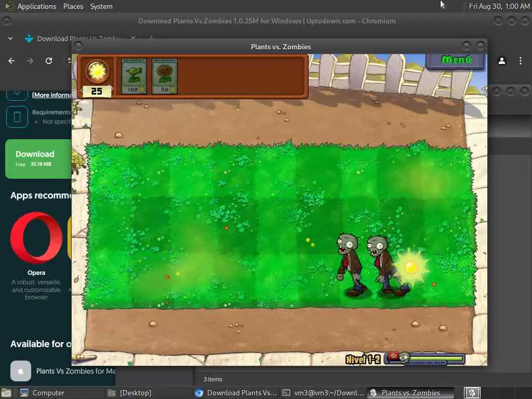The height and width of the screenshot is (399, 532).
Task: Open the Chromium profile icon
Action: tap(502, 61)
